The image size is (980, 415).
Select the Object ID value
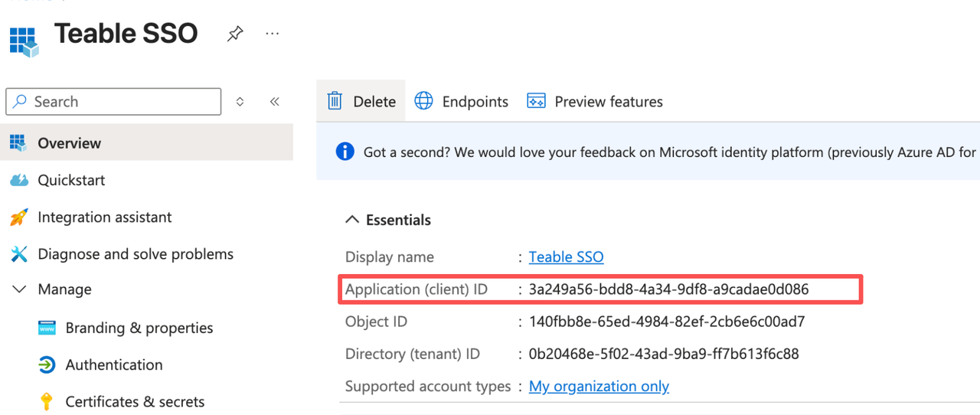667,322
